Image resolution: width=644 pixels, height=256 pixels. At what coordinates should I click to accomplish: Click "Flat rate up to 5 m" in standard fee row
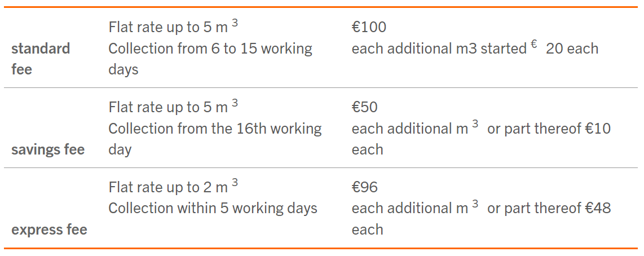pyautogui.click(x=168, y=27)
